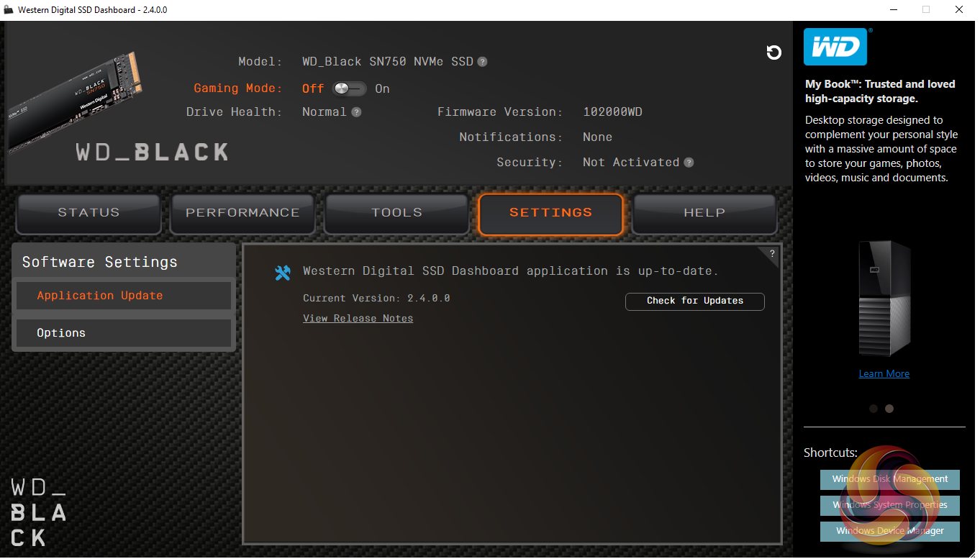Follow the Learn More link under My Book
Viewport: 980px width, 559px height.
coord(884,374)
